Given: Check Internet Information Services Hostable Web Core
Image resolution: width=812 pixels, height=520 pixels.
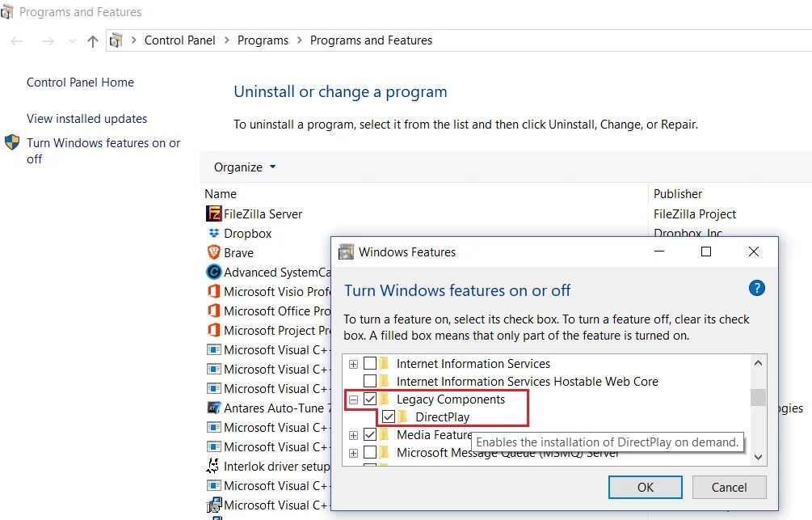Looking at the screenshot, I should (370, 382).
